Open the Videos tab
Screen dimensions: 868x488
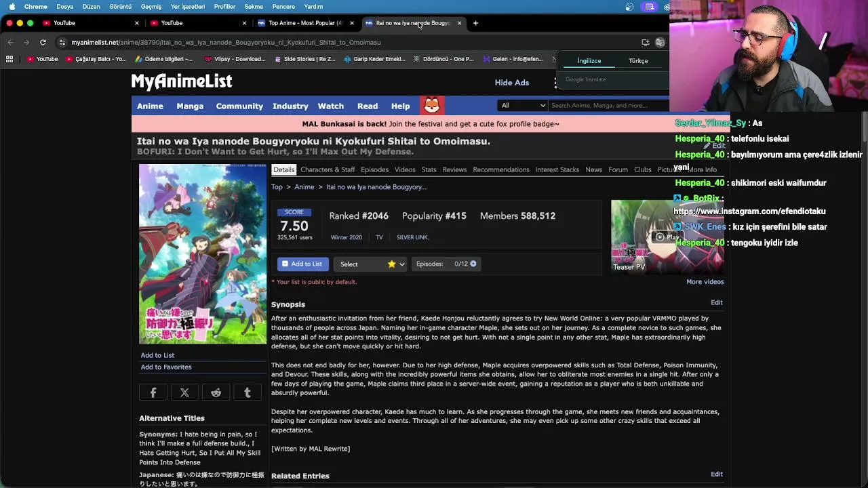click(x=405, y=169)
